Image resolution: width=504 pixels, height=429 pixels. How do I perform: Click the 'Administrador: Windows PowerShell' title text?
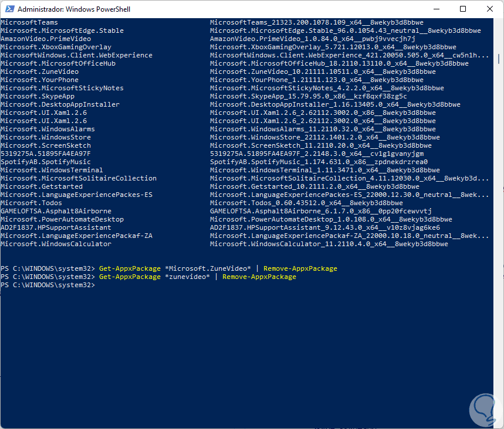pos(74,9)
